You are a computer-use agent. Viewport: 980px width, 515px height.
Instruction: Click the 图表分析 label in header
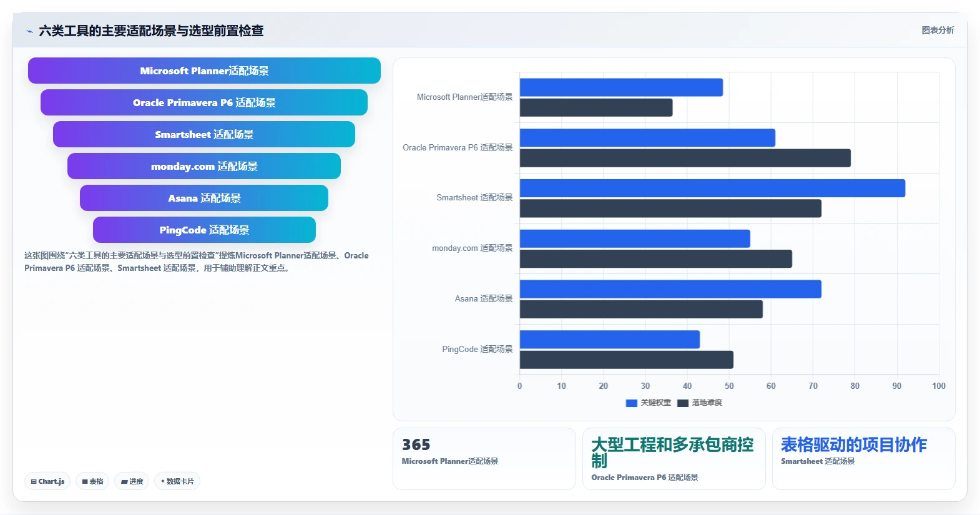[938, 30]
